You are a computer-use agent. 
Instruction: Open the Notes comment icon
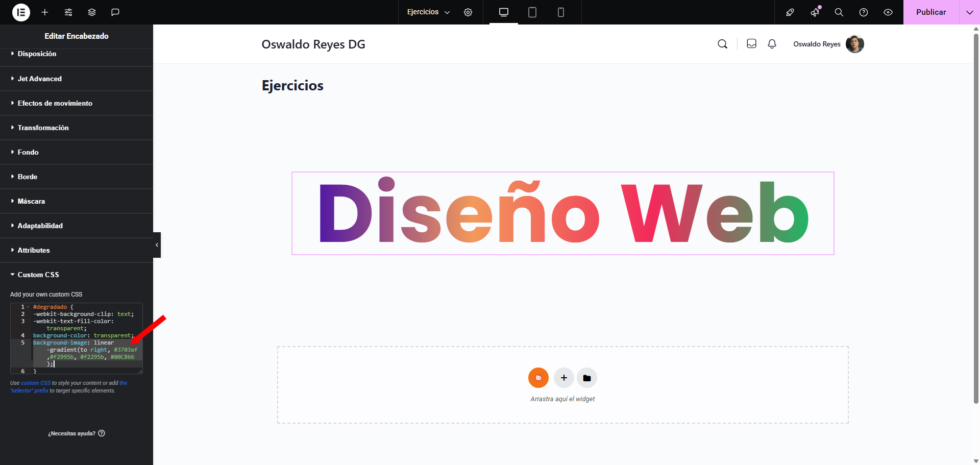[x=115, y=12]
